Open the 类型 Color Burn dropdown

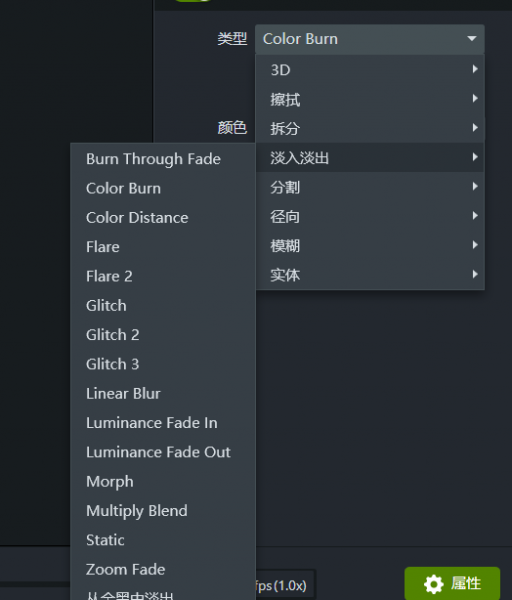click(x=370, y=39)
